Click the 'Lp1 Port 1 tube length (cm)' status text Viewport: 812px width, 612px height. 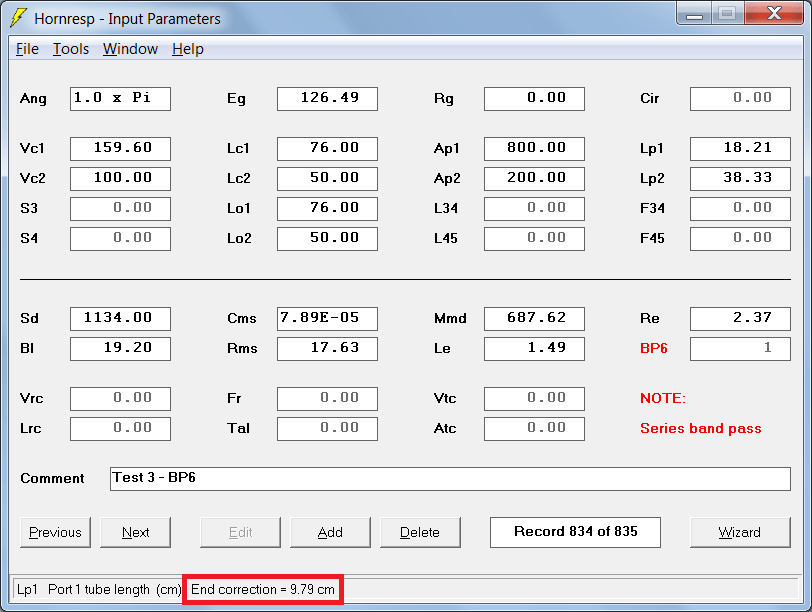point(99,589)
